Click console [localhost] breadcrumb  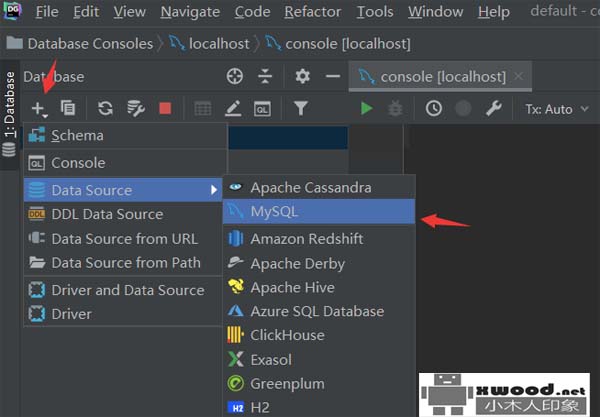pos(338,44)
